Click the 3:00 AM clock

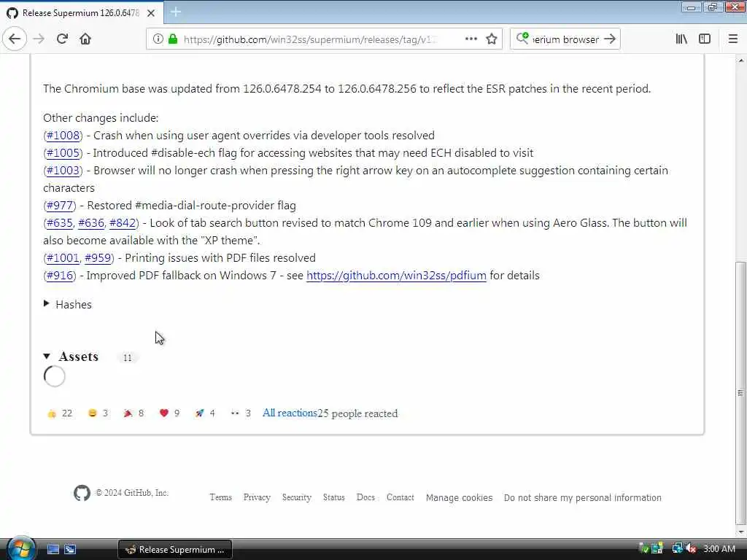coord(719,549)
